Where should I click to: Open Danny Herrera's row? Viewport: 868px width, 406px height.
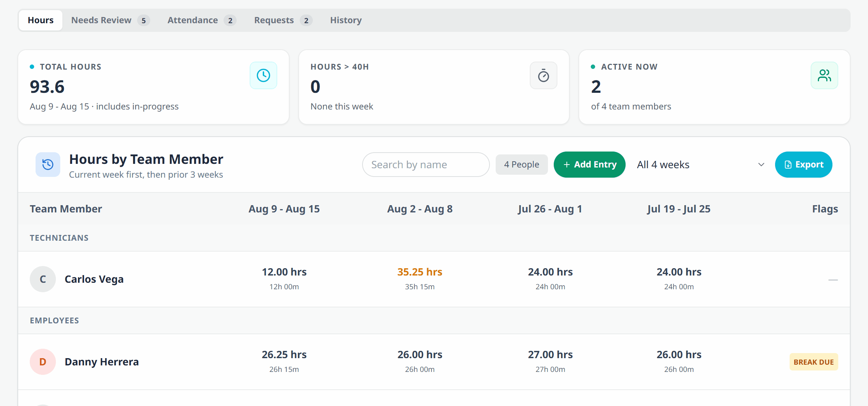pos(434,362)
